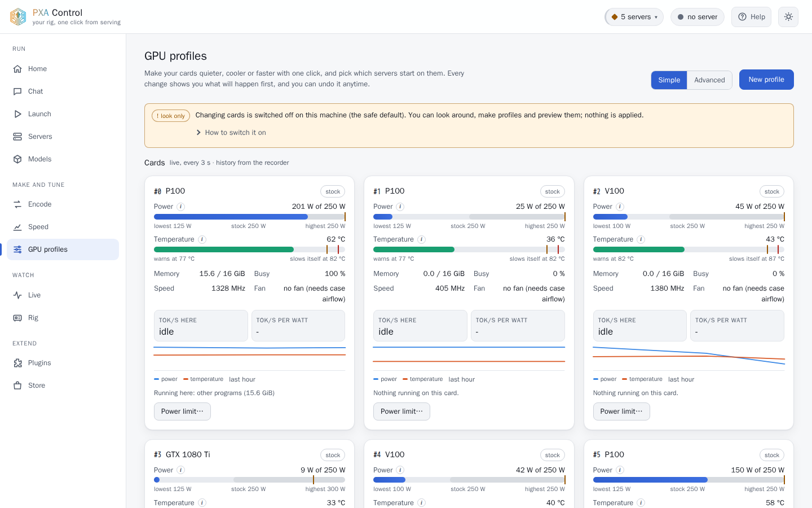Open the Servers page in the sidebar
The image size is (812, 508).
pyautogui.click(x=63, y=137)
